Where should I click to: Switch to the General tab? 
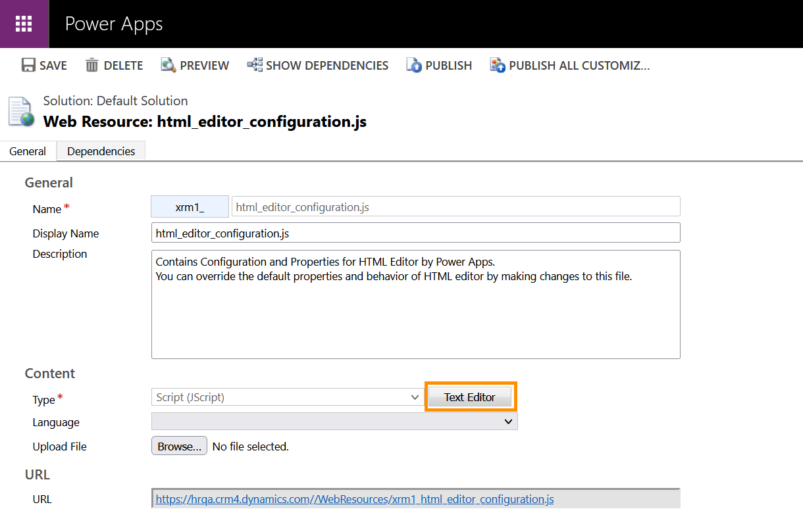[x=28, y=151]
